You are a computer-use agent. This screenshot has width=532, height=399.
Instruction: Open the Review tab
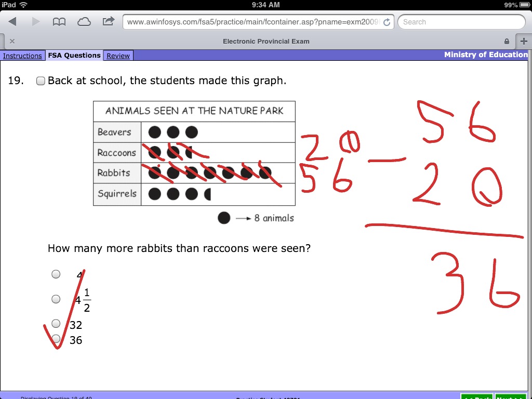click(118, 56)
